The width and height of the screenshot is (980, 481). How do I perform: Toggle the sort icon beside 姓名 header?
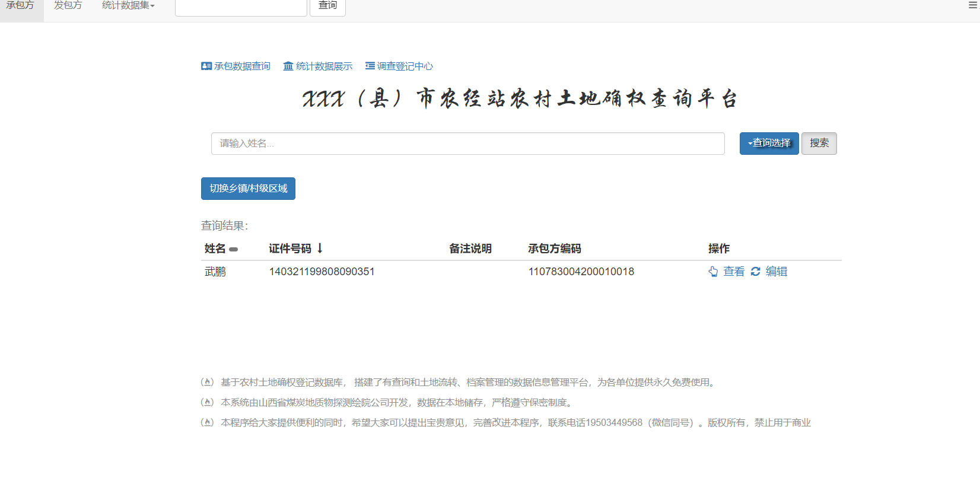point(234,249)
